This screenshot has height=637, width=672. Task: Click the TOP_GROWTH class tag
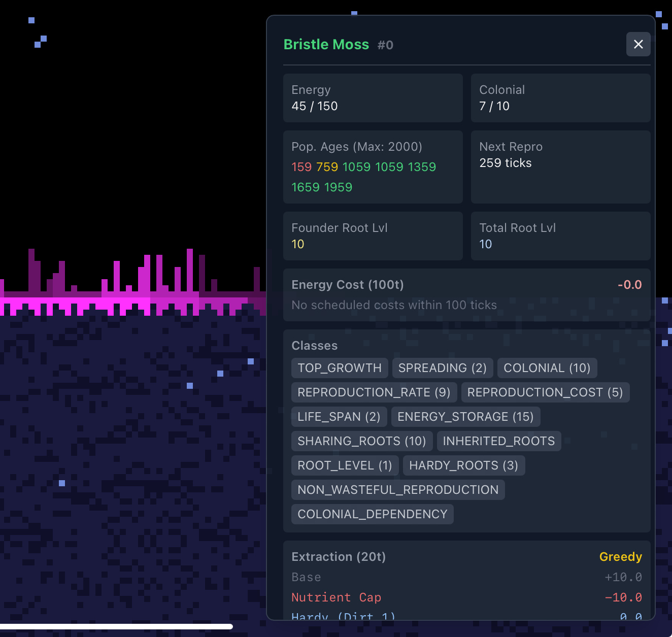[339, 368]
